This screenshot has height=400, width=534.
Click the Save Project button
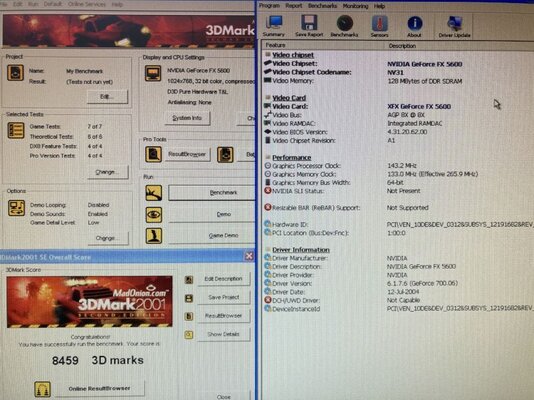pos(223,297)
